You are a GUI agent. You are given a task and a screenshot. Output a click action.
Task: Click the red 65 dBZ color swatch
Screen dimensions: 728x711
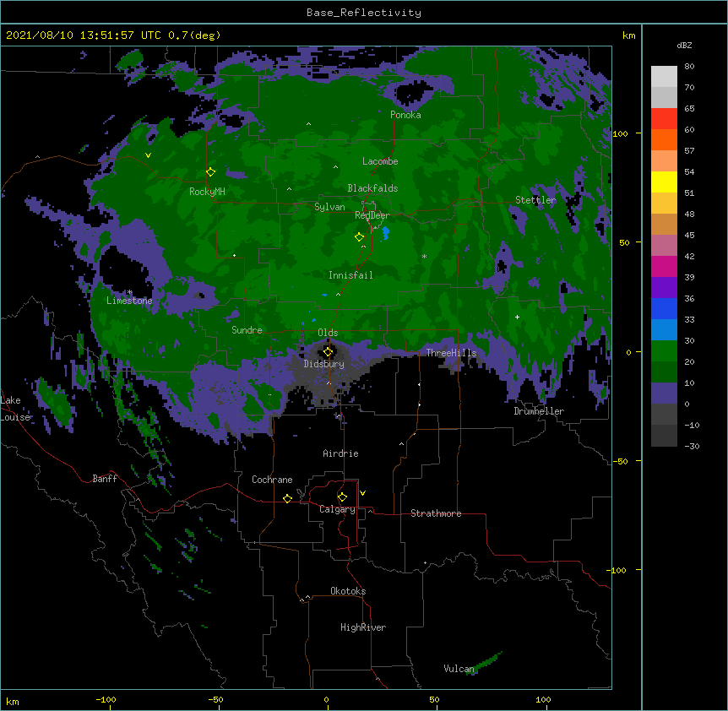point(664,118)
